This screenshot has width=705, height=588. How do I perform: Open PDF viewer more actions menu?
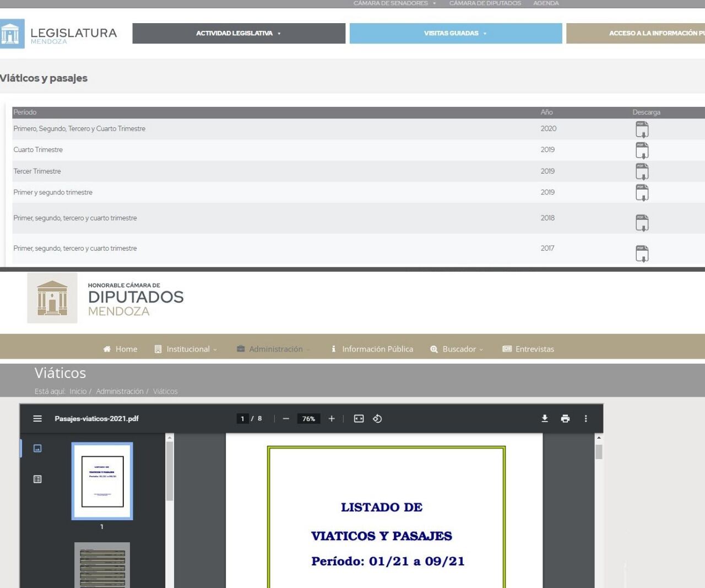point(585,419)
